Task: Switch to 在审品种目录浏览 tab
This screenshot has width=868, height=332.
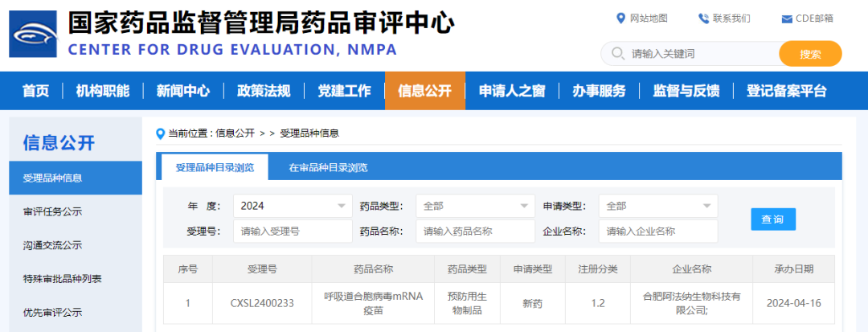Action: pyautogui.click(x=328, y=167)
